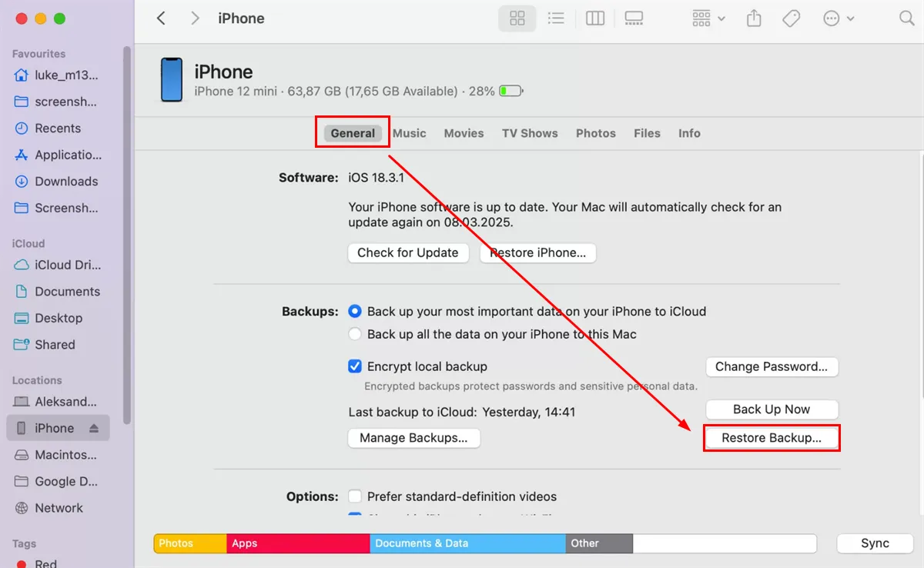Open the Photos tab
Image resolution: width=924 pixels, height=568 pixels.
[x=595, y=133]
